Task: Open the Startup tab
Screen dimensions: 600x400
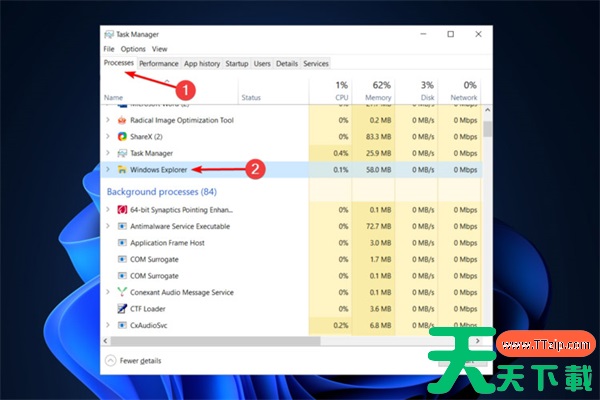Action: (x=236, y=63)
